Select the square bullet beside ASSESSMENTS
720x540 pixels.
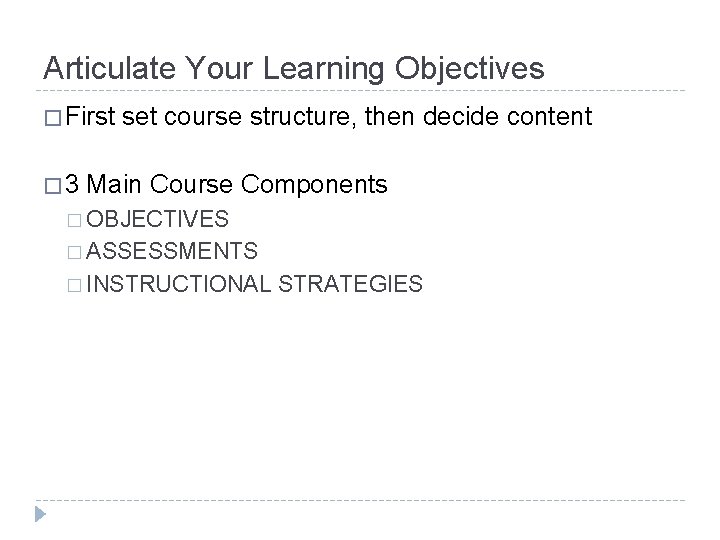coord(72,252)
